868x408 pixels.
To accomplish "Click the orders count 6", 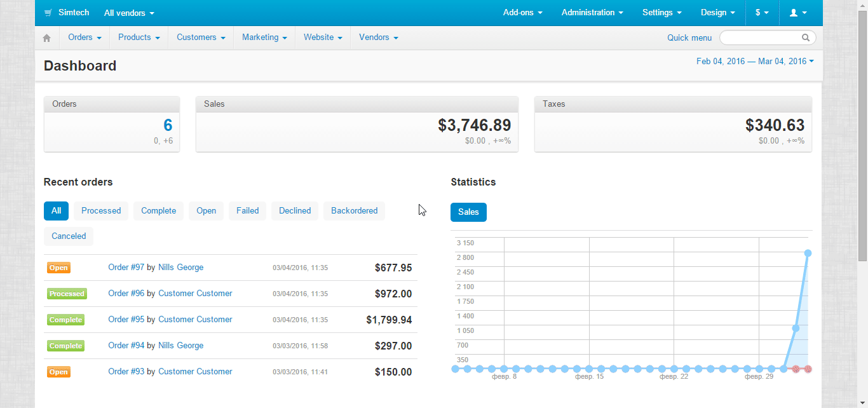I will click(168, 125).
